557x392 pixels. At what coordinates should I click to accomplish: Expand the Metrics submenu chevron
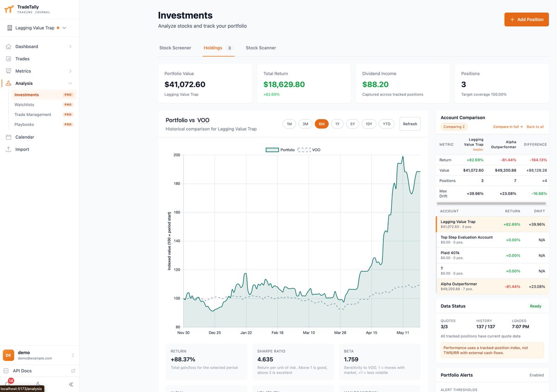point(71,71)
